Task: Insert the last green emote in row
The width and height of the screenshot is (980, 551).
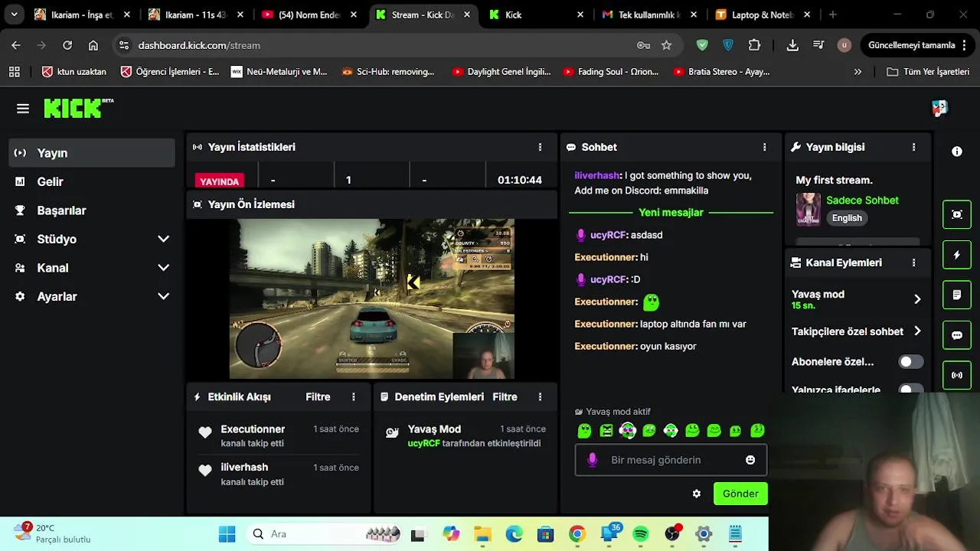Action: (x=758, y=431)
